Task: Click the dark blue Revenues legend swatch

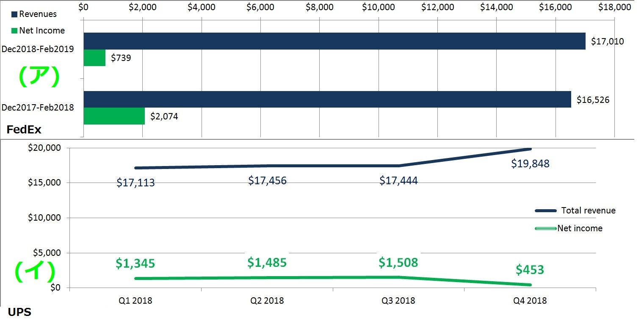Action: click(14, 14)
